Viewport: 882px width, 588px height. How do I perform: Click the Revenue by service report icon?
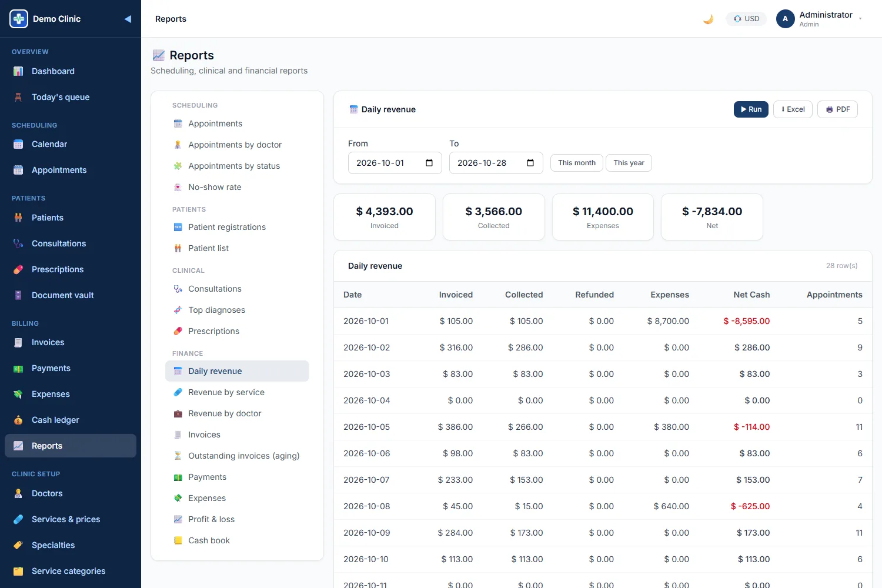click(178, 392)
